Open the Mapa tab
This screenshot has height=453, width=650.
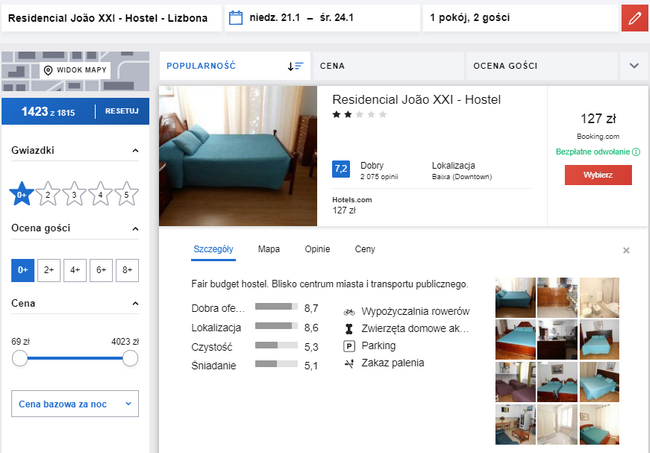[268, 249]
